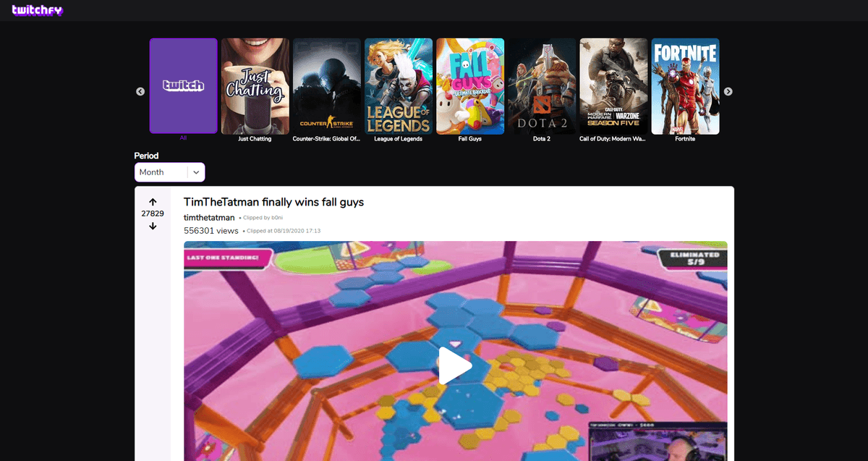Click the 'Fall Guys' caption text
The image size is (868, 461).
point(470,139)
